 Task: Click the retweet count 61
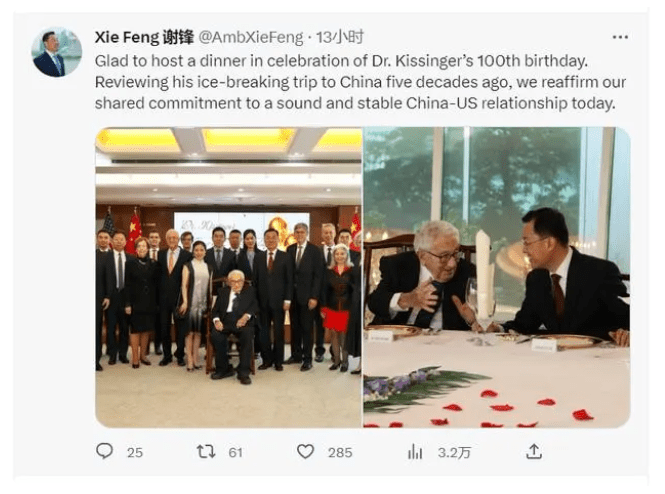pos(235,453)
